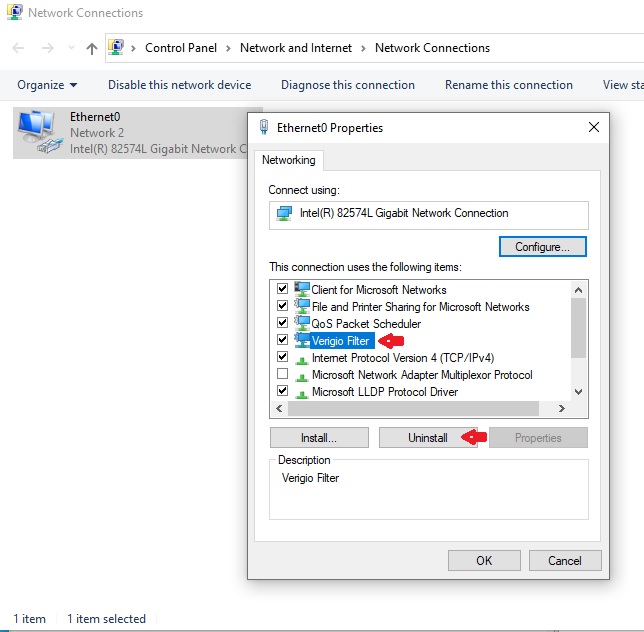Uncheck the Verigio Filter checkbox
The image size is (644, 632).
[282, 341]
